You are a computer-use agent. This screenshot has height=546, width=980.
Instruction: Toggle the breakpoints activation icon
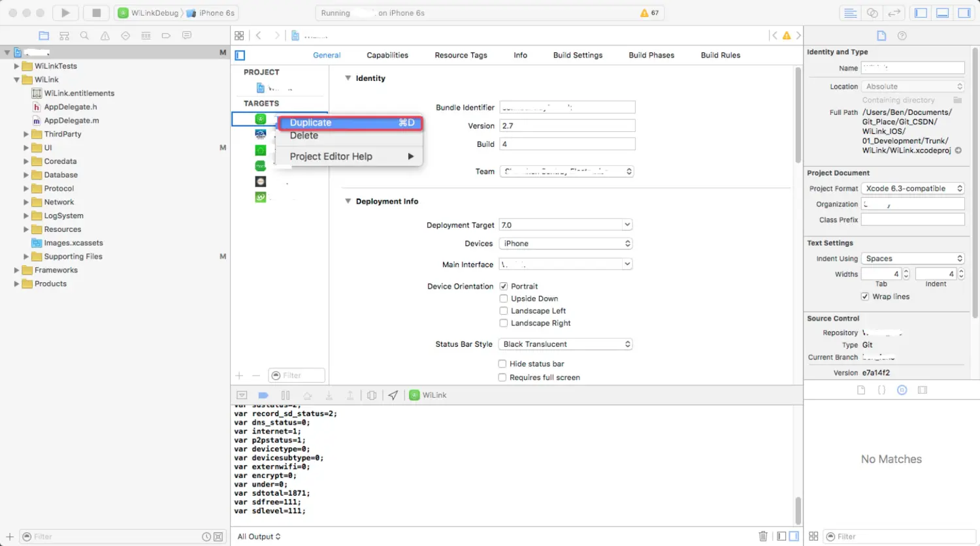pos(263,395)
